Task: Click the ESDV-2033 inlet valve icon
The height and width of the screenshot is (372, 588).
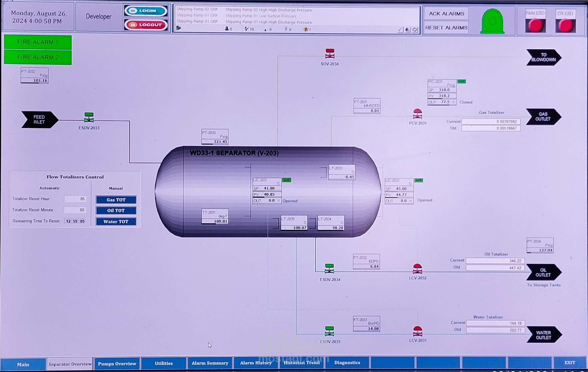Action: 89,118
